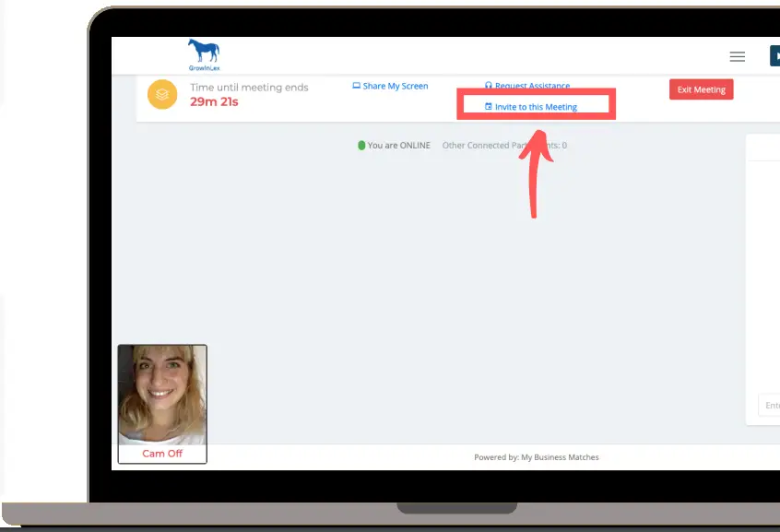Leave via the Exit Meeting button
The width and height of the screenshot is (780, 532).
[701, 89]
